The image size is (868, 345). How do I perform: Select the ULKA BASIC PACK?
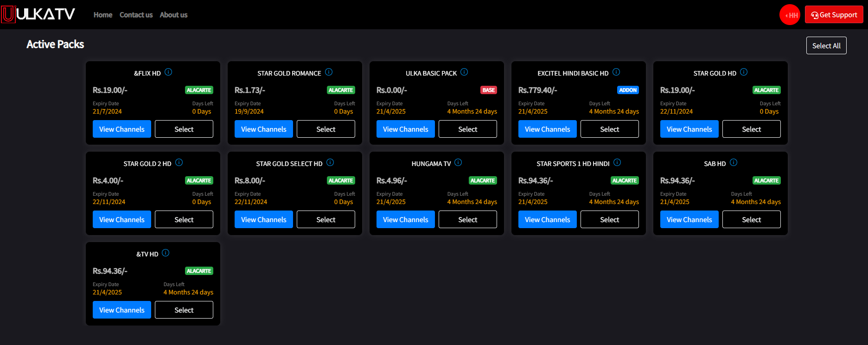point(468,129)
